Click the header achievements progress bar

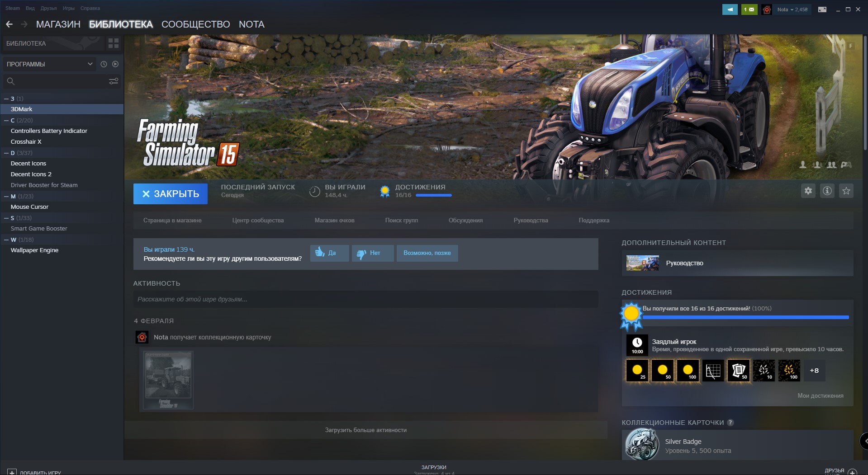coord(434,195)
